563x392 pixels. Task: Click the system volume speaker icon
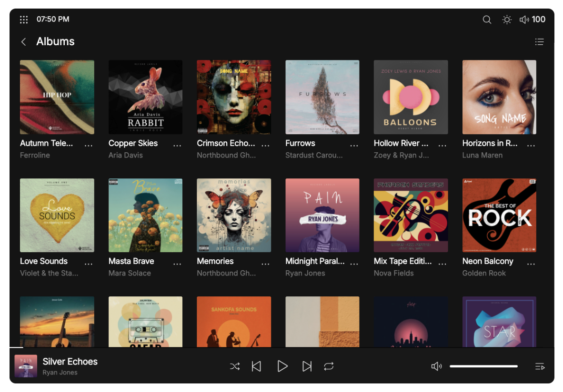pos(524,20)
